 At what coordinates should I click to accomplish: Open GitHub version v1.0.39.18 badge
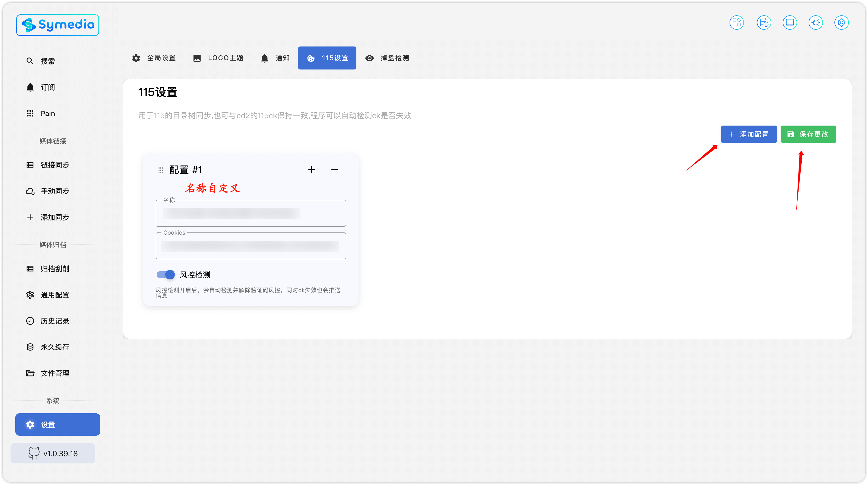pyautogui.click(x=53, y=453)
